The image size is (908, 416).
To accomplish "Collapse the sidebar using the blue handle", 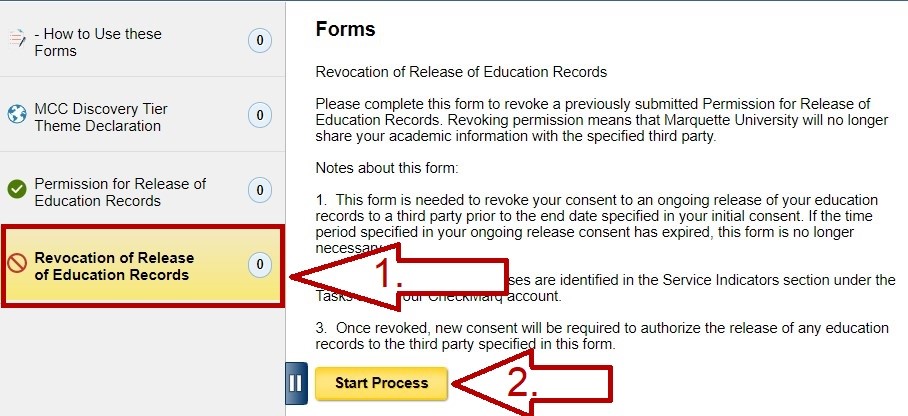I will (296, 383).
